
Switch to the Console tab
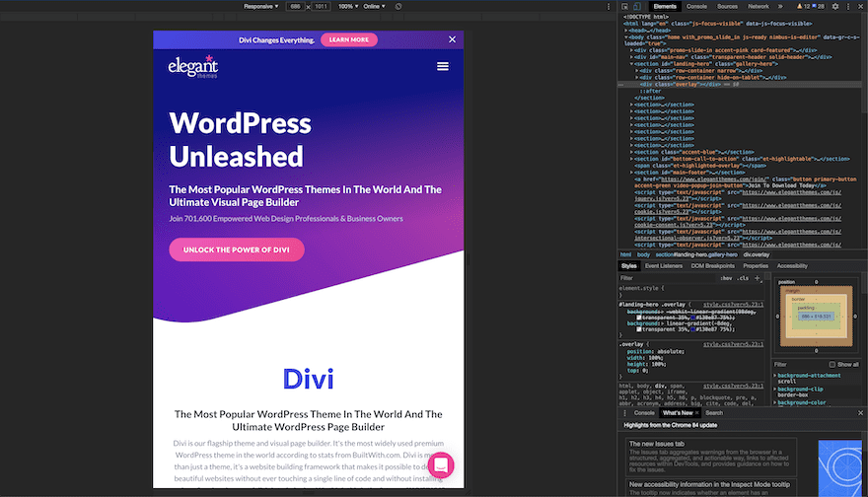[695, 6]
